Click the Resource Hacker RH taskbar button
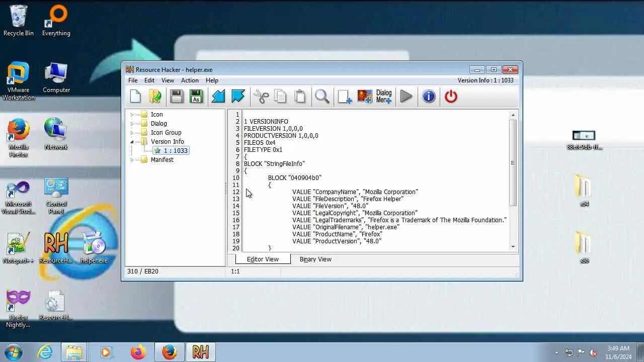Image resolution: width=644 pixels, height=362 pixels. pyautogui.click(x=200, y=352)
